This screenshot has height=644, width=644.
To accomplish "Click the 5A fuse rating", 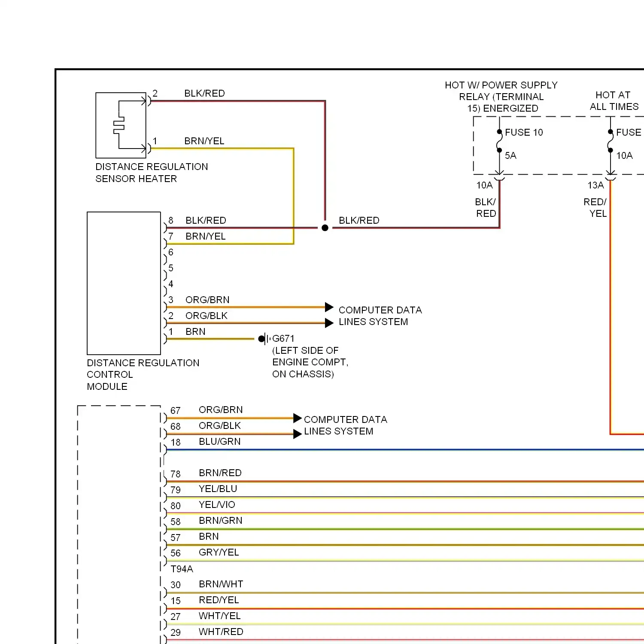I will (x=510, y=155).
